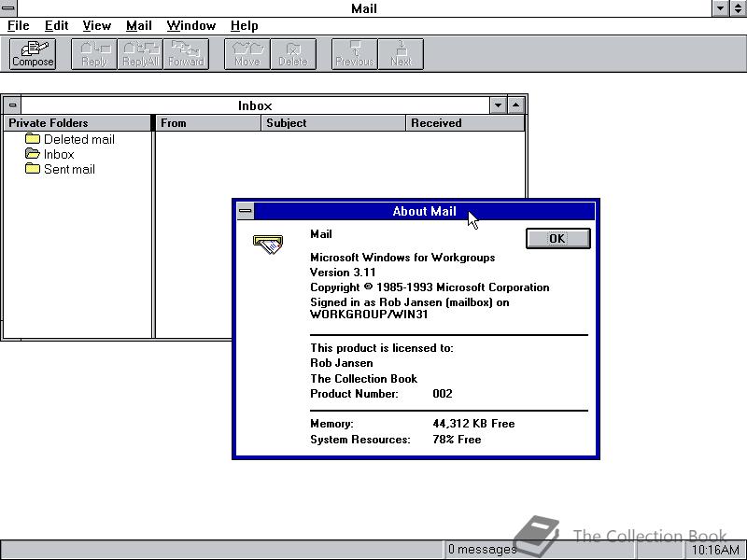
Task: Click the Copyright 1985-1993 Microsoft Corporation line
Action: pyautogui.click(x=430, y=287)
